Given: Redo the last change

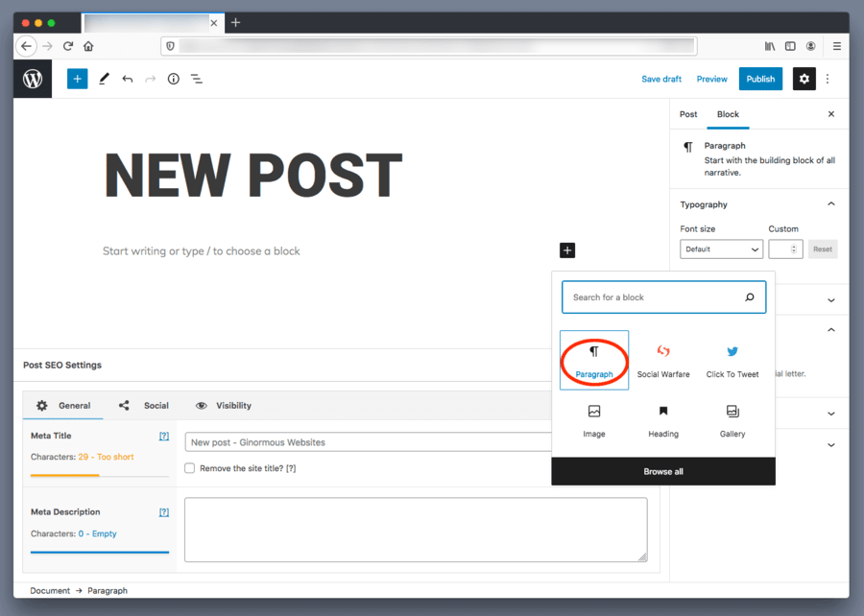Looking at the screenshot, I should pos(150,80).
